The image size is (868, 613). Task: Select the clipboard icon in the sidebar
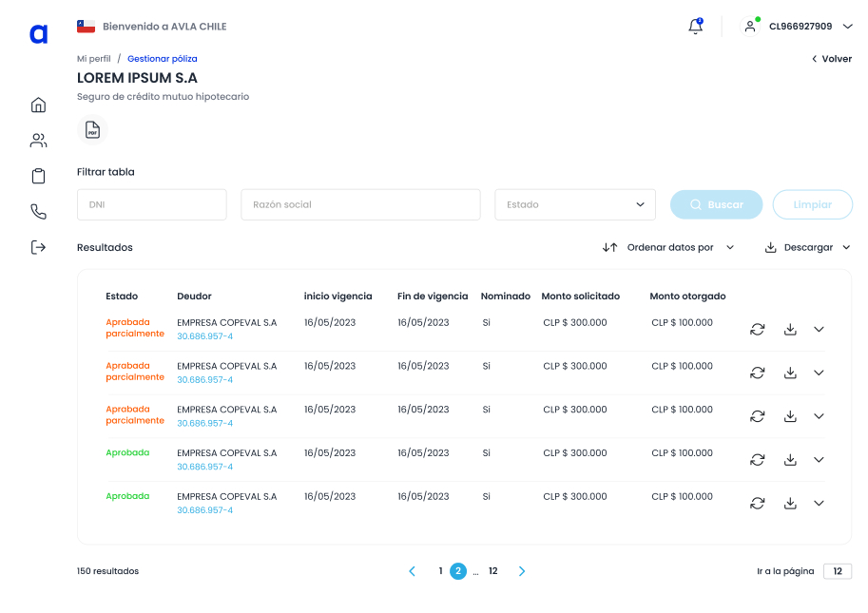38,176
